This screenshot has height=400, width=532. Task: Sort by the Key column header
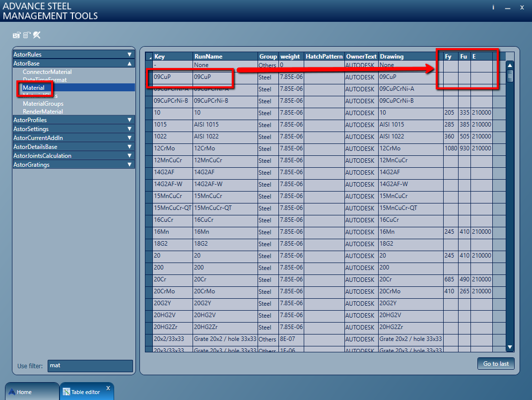173,56
